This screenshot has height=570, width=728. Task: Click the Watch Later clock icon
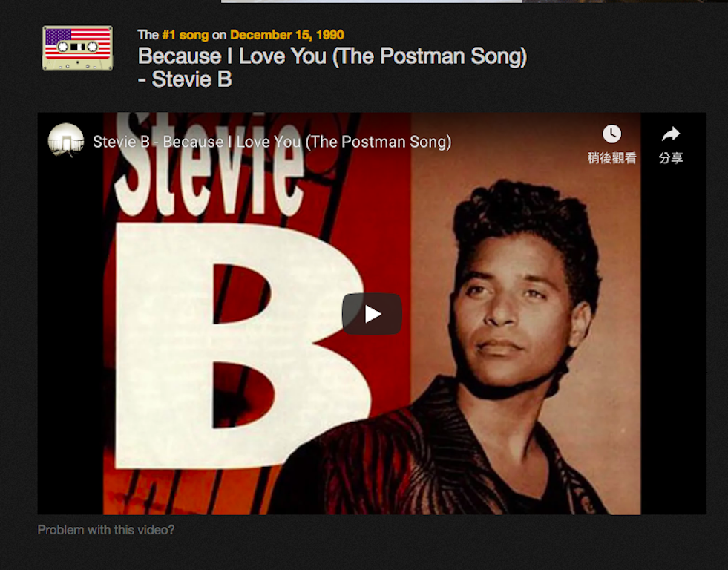(x=611, y=134)
